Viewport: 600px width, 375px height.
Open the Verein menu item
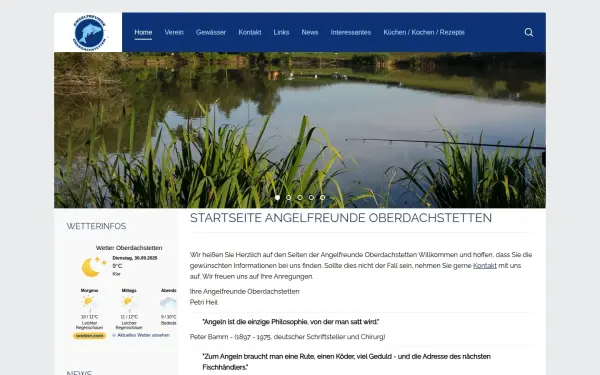(174, 33)
